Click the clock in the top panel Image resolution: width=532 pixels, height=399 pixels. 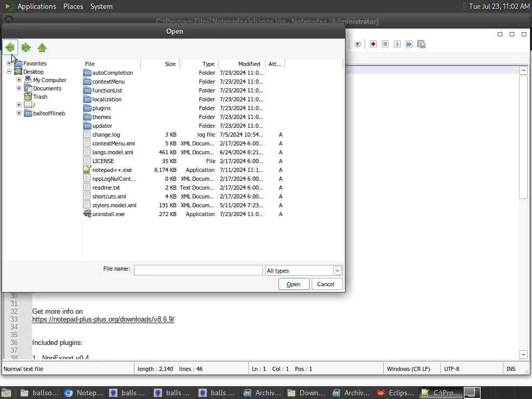[499, 6]
